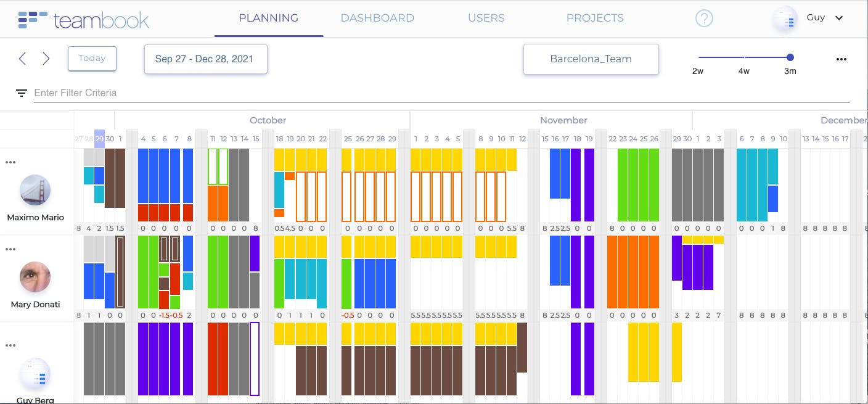This screenshot has height=404, width=868.
Task: Open the three-dots menu for Maximo Mario
Action: [x=10, y=162]
